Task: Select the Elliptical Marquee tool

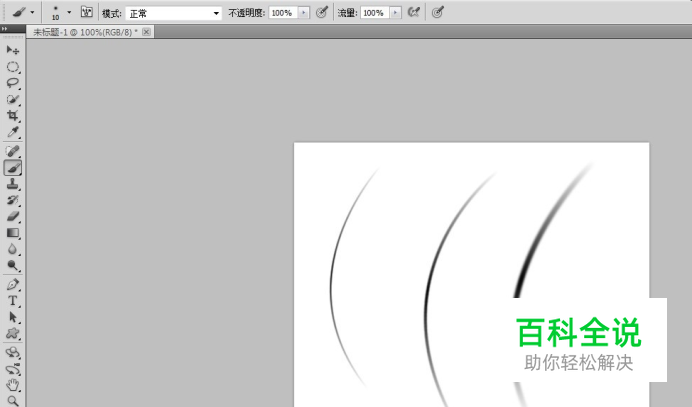Action: click(x=12, y=67)
